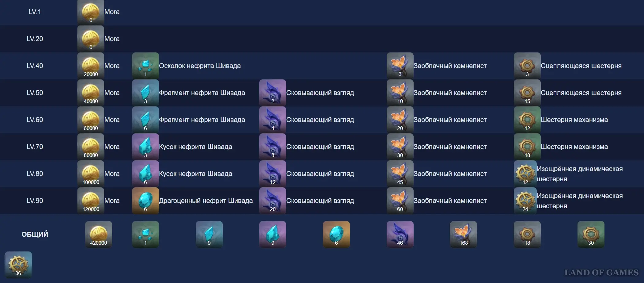Click Заоблачный камнелист icon with count 20

pos(400,120)
